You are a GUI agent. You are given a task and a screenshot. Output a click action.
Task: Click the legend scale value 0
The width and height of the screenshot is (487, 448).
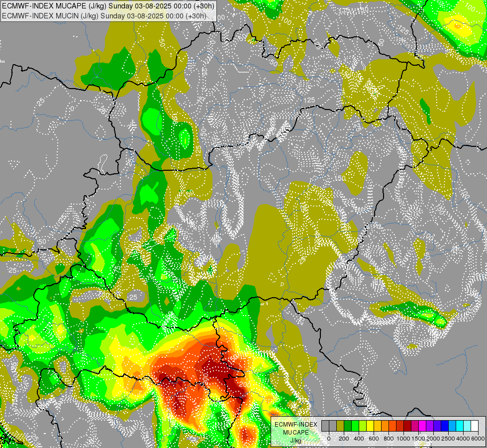click(329, 439)
